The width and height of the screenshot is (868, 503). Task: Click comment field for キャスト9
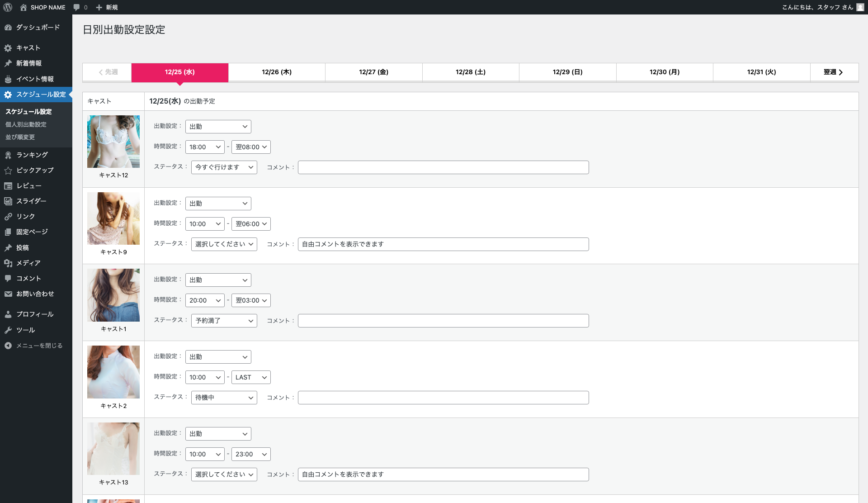tap(443, 244)
